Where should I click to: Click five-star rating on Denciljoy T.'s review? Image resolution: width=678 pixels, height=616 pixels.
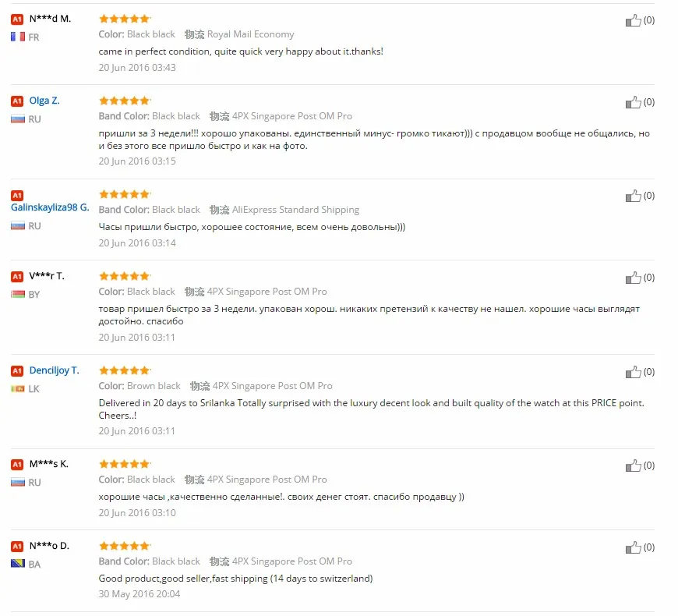click(125, 370)
